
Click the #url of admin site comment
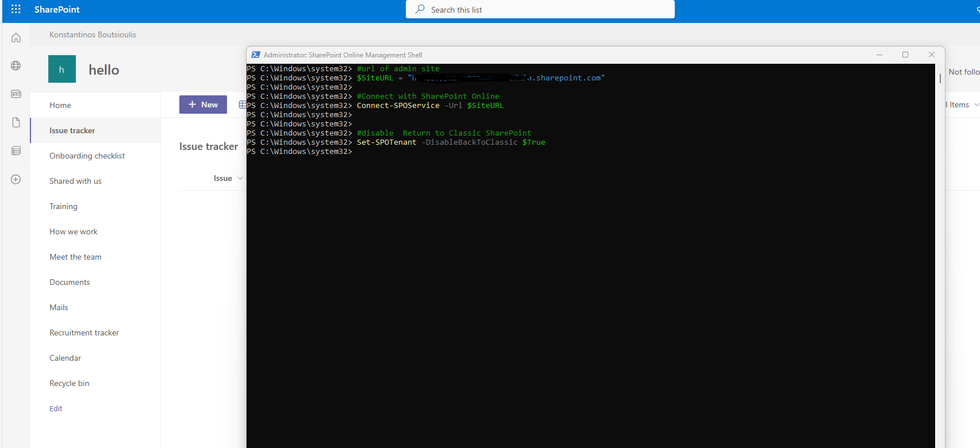point(398,68)
